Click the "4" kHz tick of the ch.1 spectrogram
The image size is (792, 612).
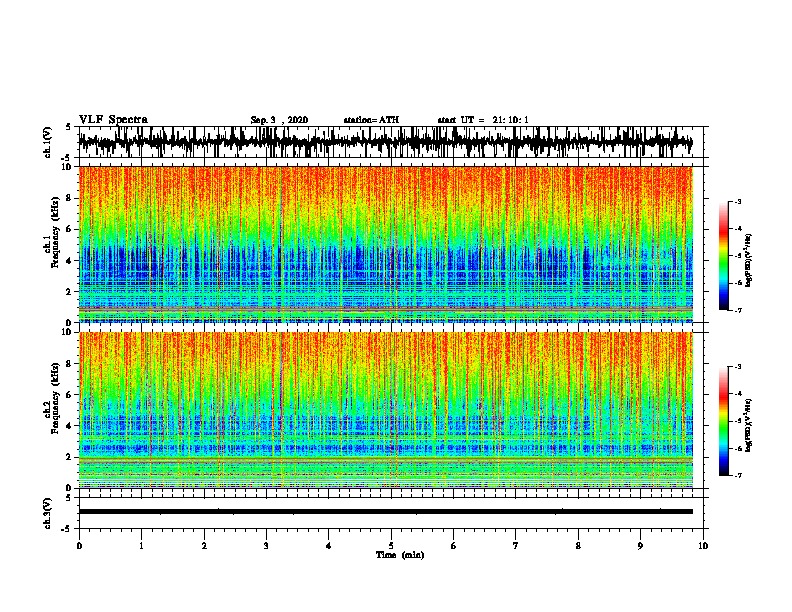pos(69,261)
